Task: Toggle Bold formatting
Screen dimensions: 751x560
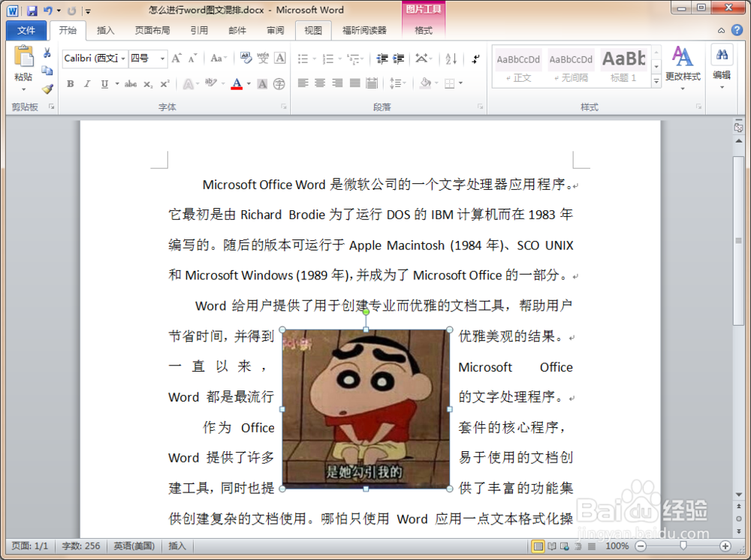Action: pos(71,84)
